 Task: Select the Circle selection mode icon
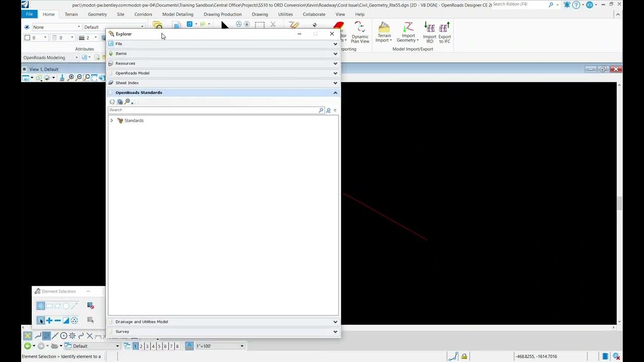click(66, 306)
